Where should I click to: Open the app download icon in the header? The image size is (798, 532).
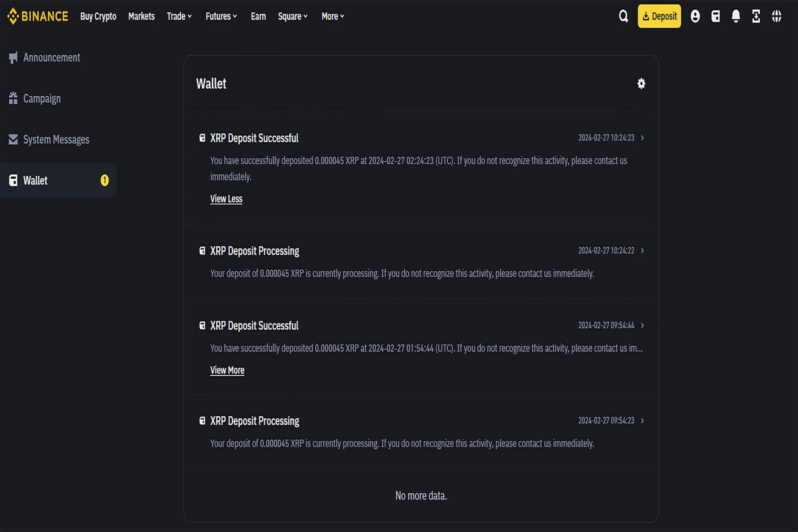(x=756, y=16)
